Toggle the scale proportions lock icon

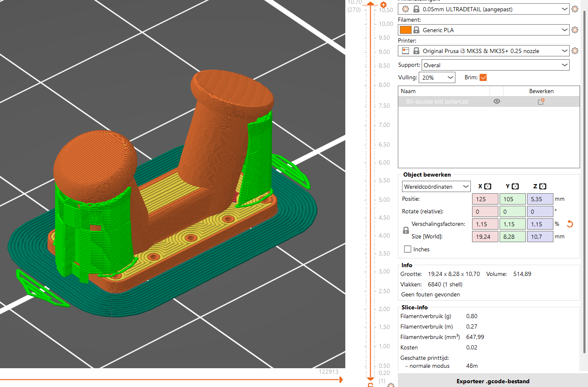(x=406, y=230)
